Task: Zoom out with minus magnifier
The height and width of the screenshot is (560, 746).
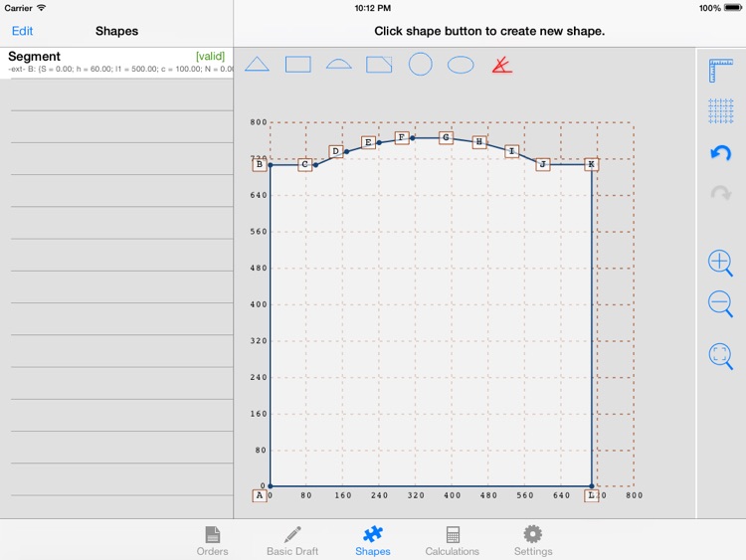Action: (x=720, y=304)
